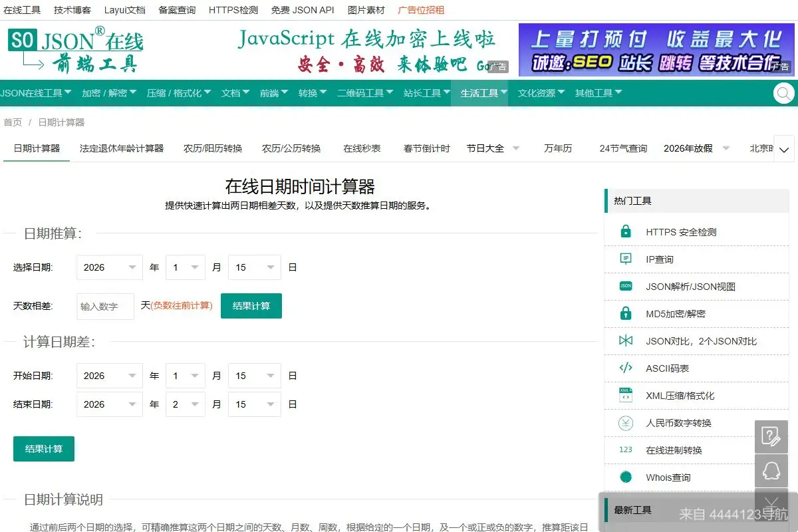Open the 广告位招租 link
Image resolution: width=798 pixels, height=532 pixels.
click(422, 9)
